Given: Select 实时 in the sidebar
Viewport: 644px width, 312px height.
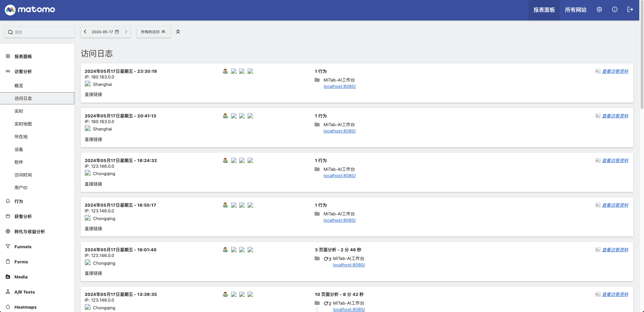Looking at the screenshot, I should click(19, 111).
